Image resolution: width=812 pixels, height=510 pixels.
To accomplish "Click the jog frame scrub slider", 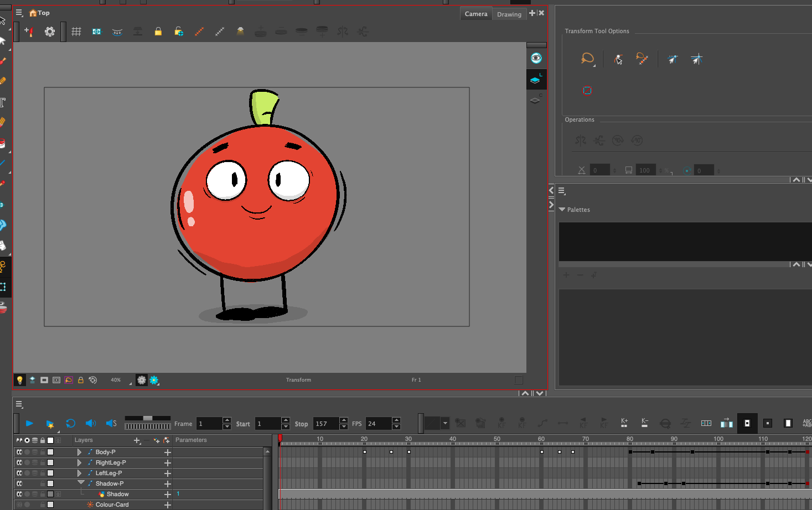I will pyautogui.click(x=148, y=426).
